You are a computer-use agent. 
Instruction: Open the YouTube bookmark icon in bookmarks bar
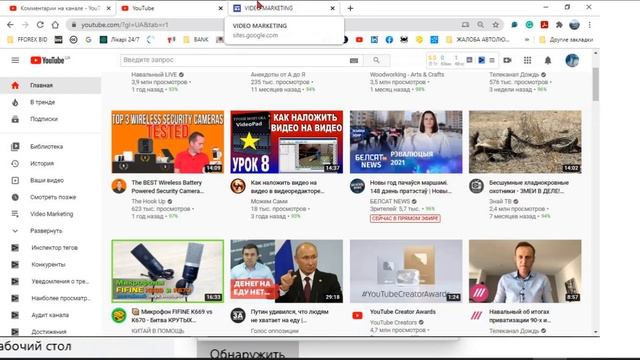(359, 40)
